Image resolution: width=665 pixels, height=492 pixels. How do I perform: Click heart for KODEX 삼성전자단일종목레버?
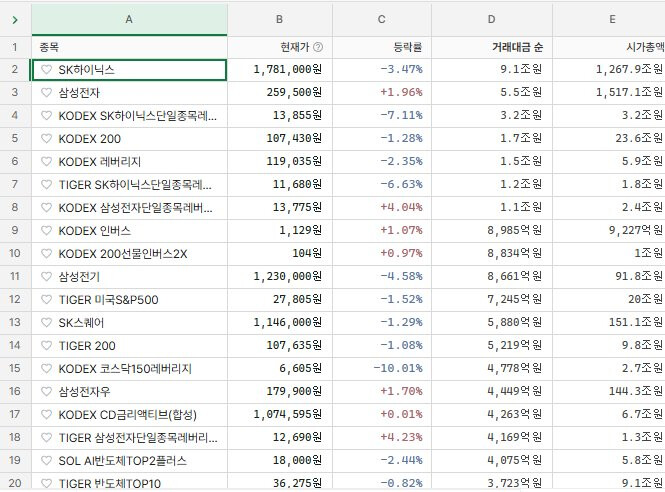coord(46,207)
